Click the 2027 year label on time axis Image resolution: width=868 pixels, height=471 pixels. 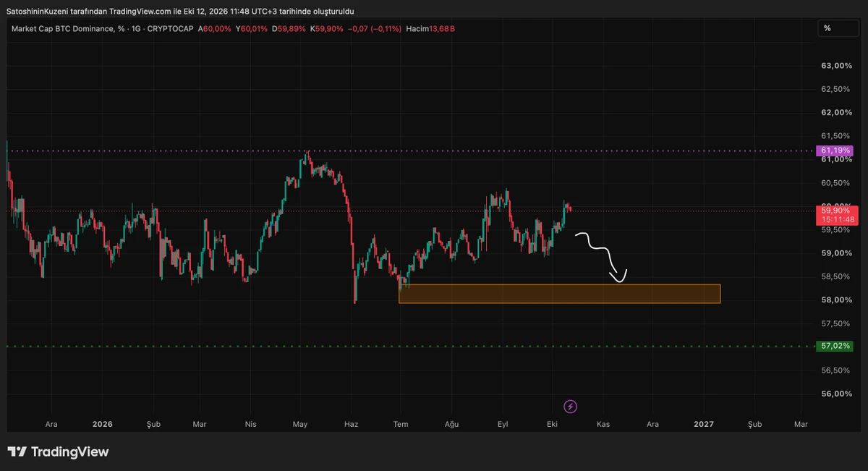pos(704,424)
